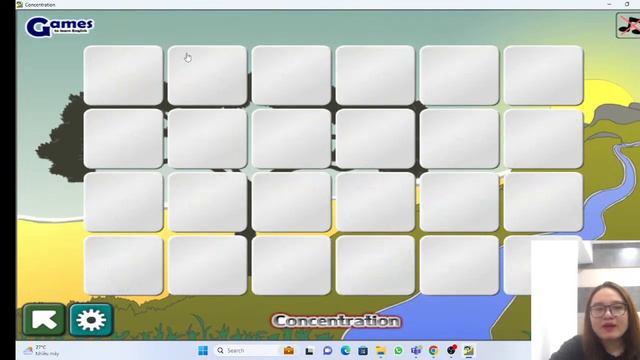Flip the last card in the second row

point(544,139)
